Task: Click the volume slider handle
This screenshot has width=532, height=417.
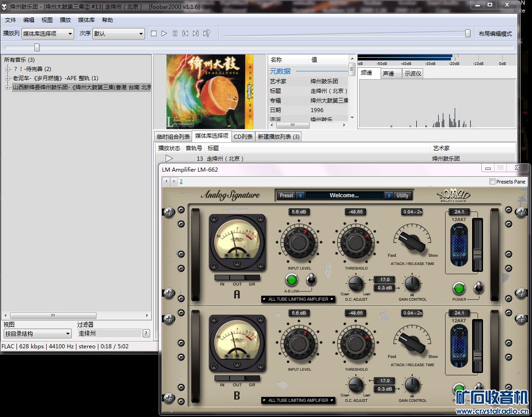Action: pos(468,33)
